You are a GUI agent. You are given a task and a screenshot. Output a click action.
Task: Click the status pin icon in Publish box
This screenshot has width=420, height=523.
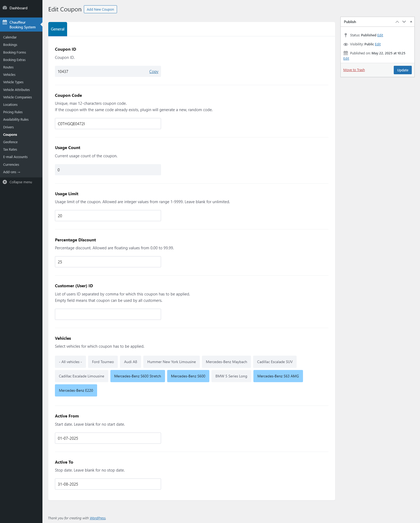[345, 35]
